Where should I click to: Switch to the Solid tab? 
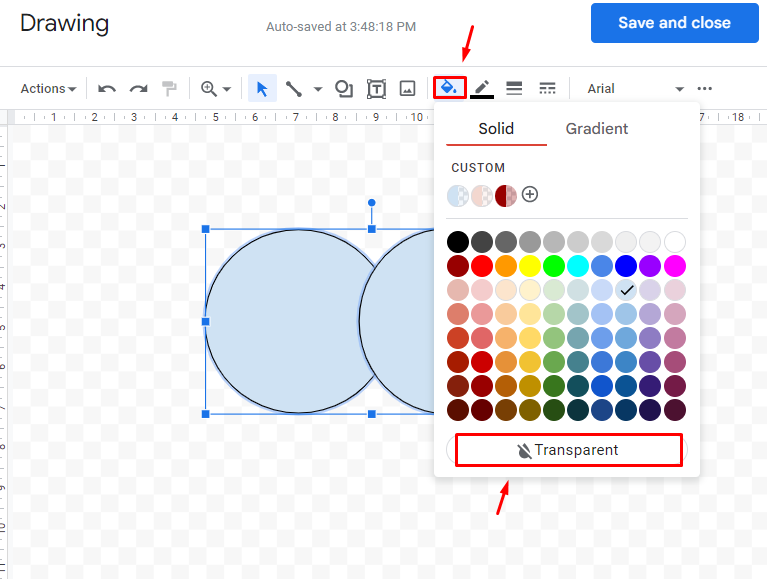click(x=496, y=129)
